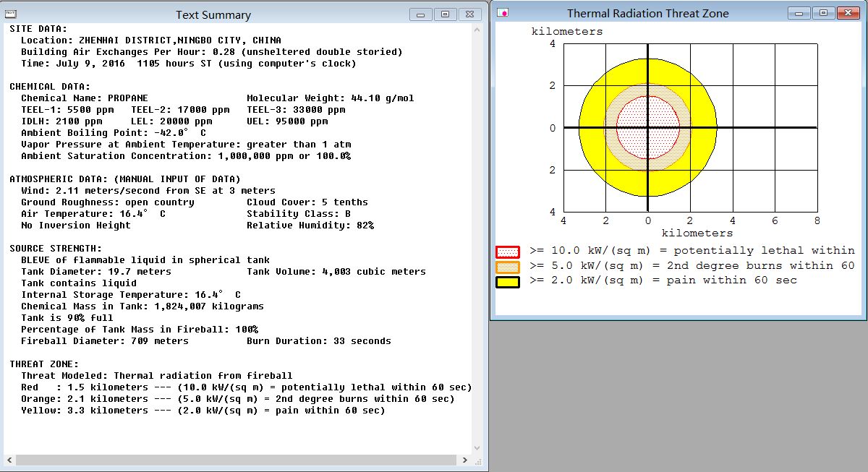Click the 'Red : 1.5 kilometers' threat line

247,387
